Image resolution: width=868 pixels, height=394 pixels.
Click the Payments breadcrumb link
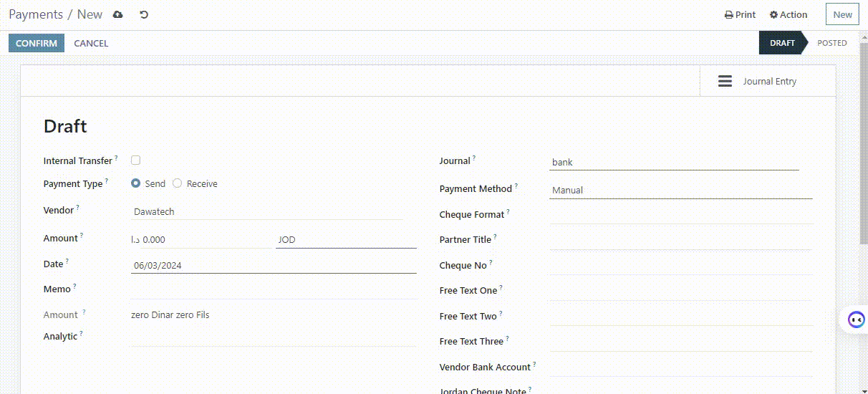[36, 14]
